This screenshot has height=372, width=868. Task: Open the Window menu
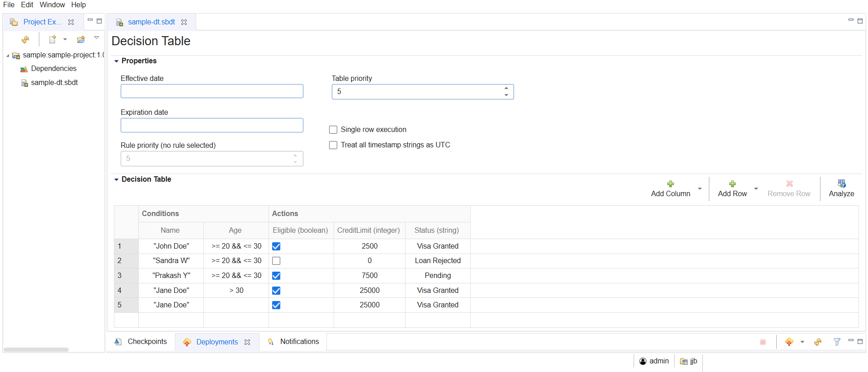pos(52,5)
